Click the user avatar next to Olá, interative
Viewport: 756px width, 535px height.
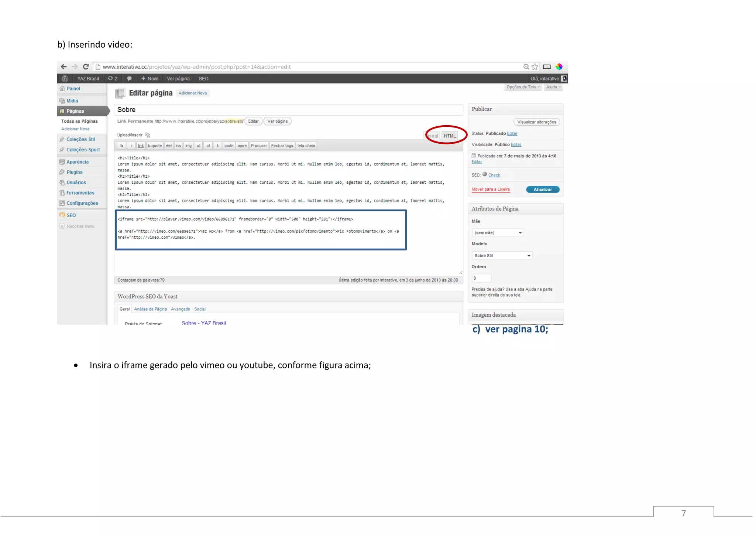(x=564, y=79)
